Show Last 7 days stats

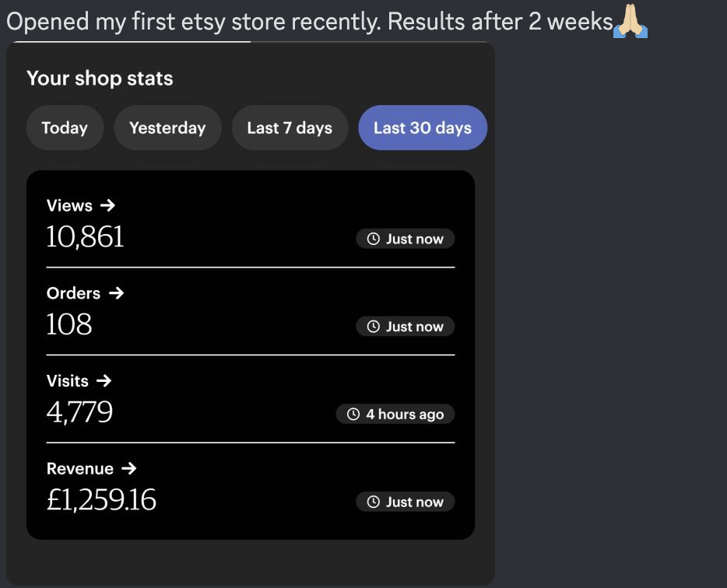click(290, 128)
